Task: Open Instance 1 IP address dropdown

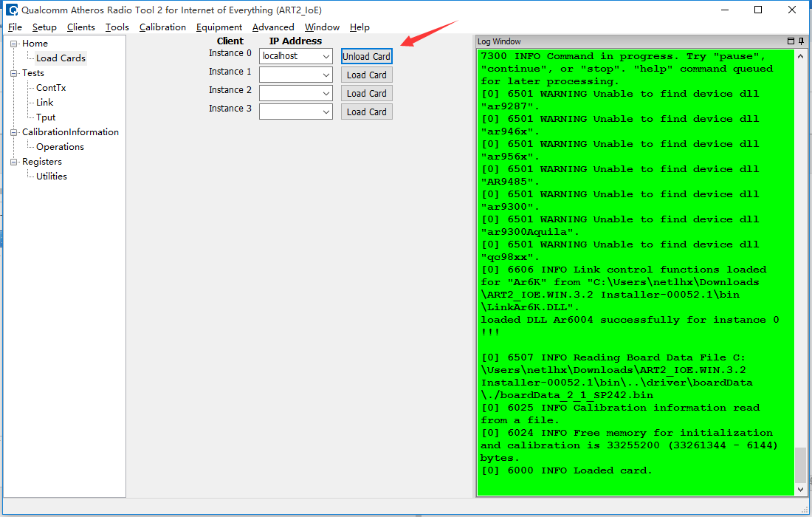Action: point(326,75)
